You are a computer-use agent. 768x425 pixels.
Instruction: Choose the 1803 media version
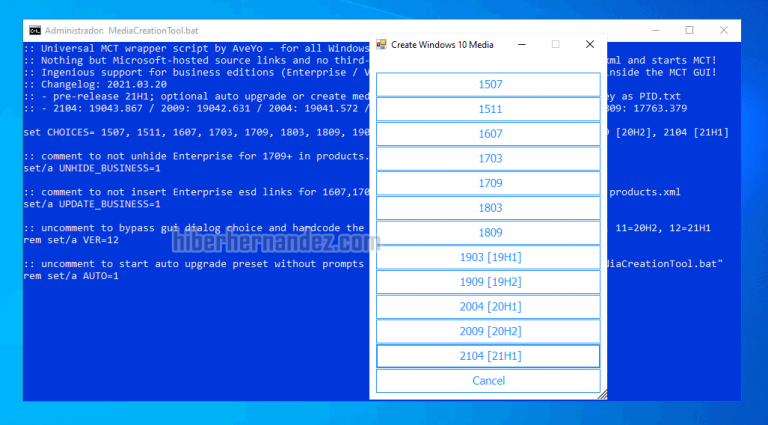490,208
